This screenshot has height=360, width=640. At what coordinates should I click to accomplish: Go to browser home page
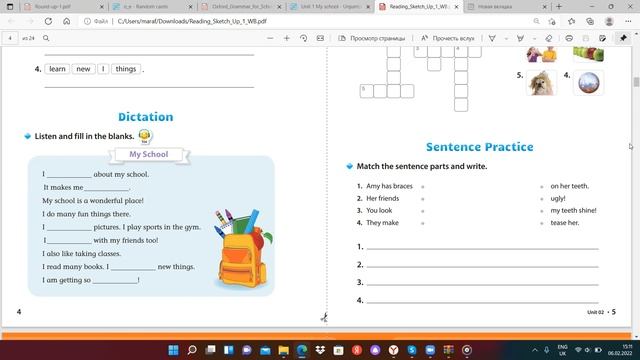pyautogui.click(x=67, y=21)
